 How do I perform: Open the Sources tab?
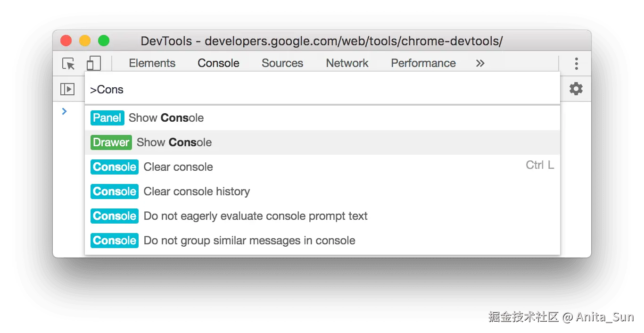coord(282,63)
